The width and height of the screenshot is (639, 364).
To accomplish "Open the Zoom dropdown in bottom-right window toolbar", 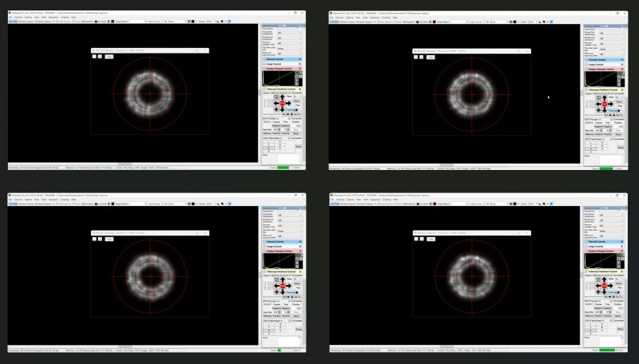I will pyautogui.click(x=533, y=204).
